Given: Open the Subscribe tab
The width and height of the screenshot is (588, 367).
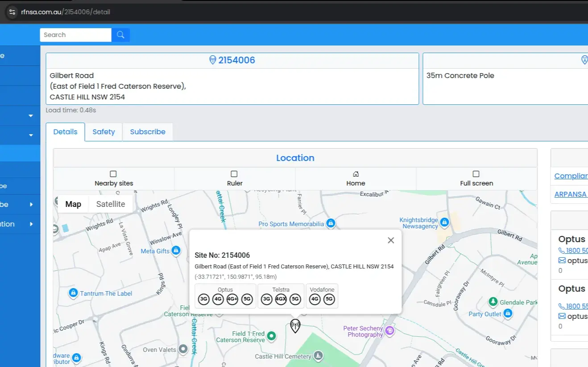Looking at the screenshot, I should coord(148,132).
